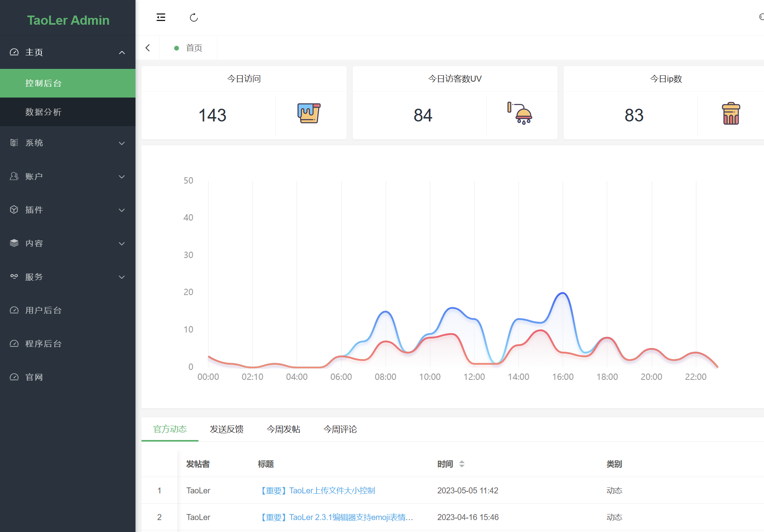Click the TaoLer Admin logo text
764x532 pixels.
click(68, 20)
